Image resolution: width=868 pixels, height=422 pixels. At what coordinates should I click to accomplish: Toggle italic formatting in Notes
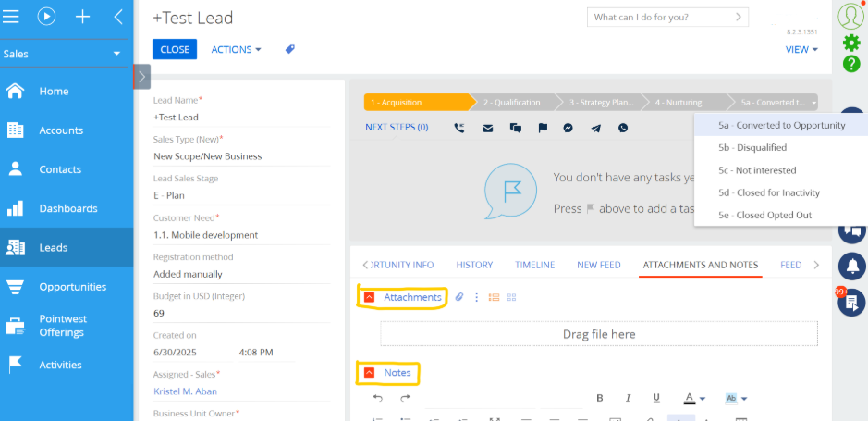point(628,398)
